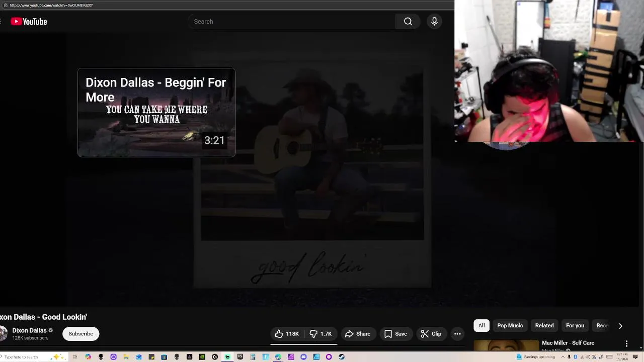Like the video with thumbs up

[287, 334]
